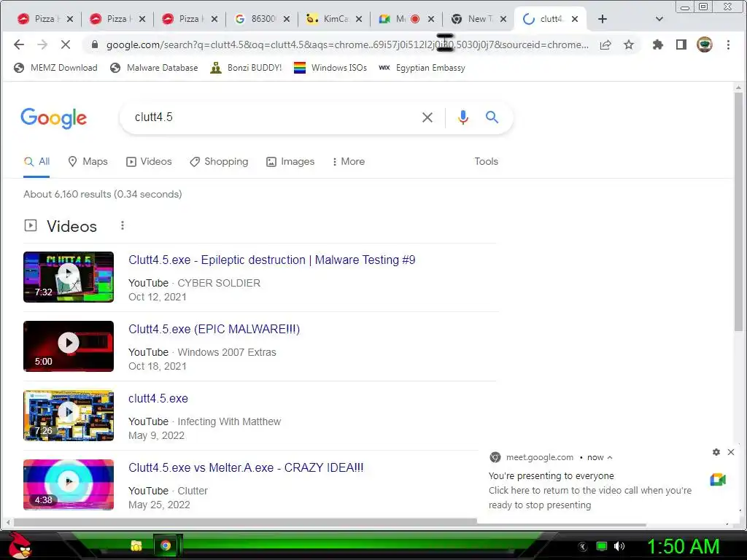Viewport: 747px width, 560px height.
Task: Click the address bar URL
Action: (347, 44)
